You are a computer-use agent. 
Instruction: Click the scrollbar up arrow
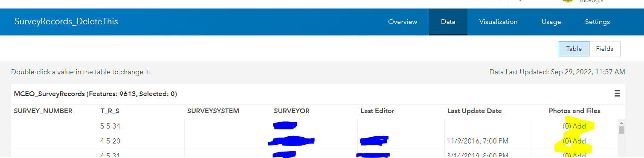pos(622,123)
